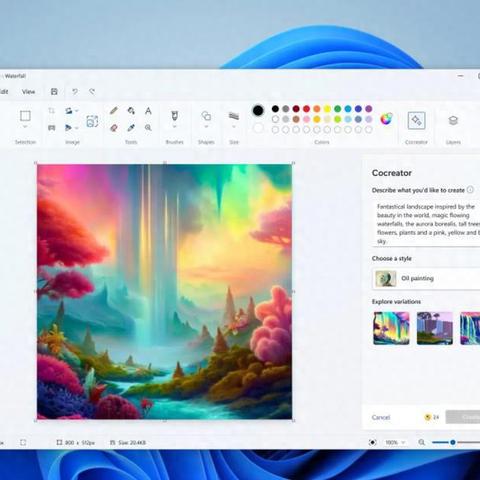Pick the yellow swatch in top row
Screen dimensions: 480x480
(327, 109)
